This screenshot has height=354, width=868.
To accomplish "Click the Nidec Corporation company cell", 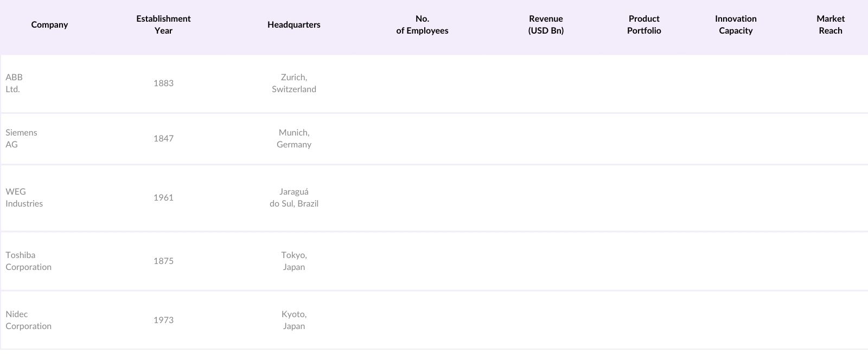I will click(x=28, y=320).
